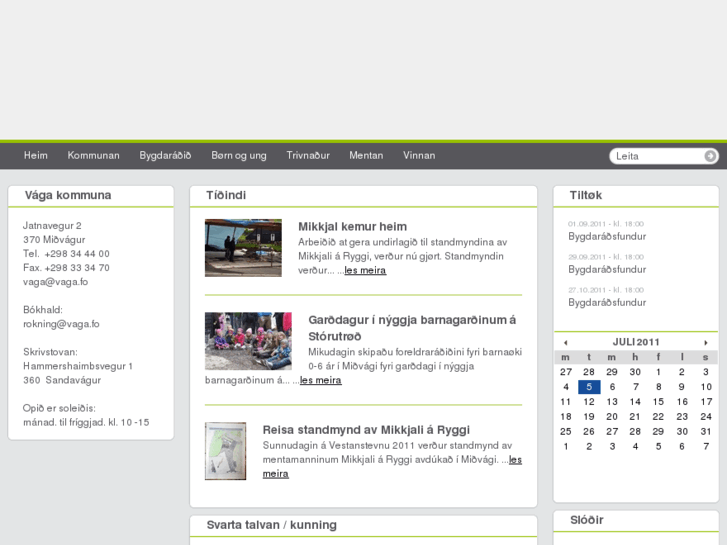
Task: Open Bygdaráðsfundur event on 29.09.2011
Action: coord(607,269)
